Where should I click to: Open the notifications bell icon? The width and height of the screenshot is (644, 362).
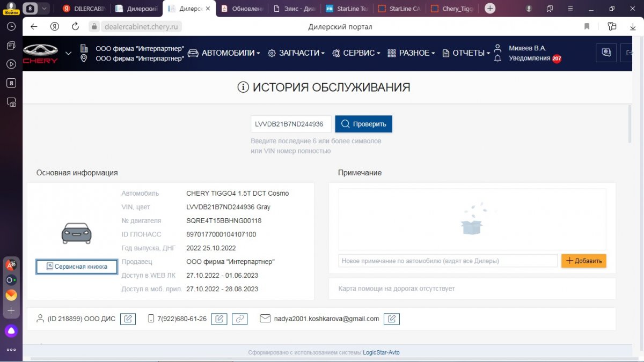(x=497, y=58)
